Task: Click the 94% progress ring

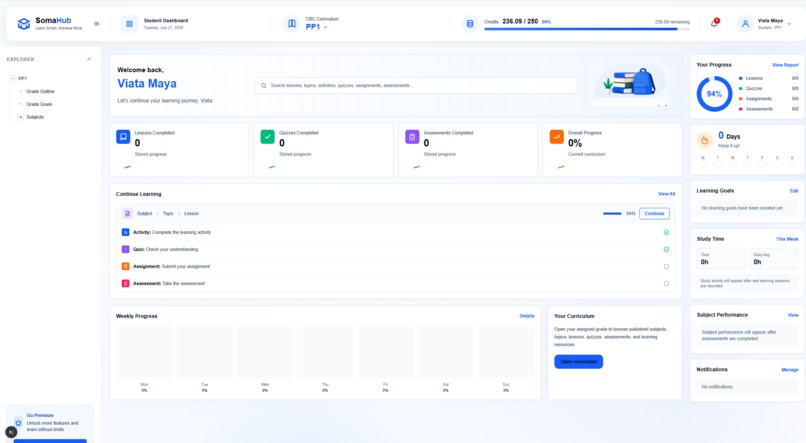Action: click(x=714, y=94)
